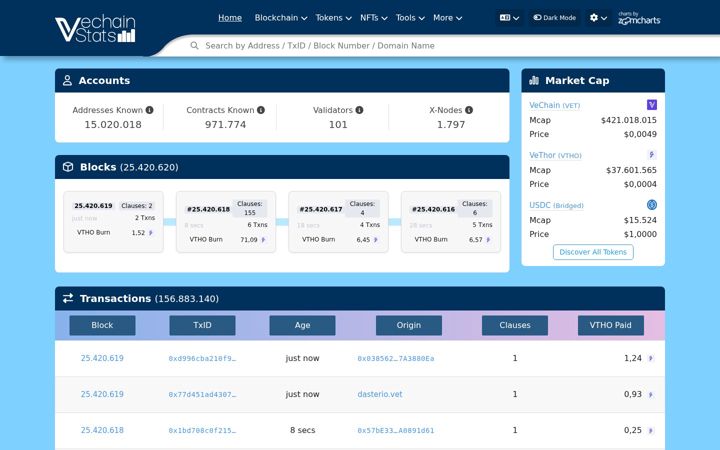Click the VeChain VET token logo icon
This screenshot has width=720, height=450.
[652, 105]
